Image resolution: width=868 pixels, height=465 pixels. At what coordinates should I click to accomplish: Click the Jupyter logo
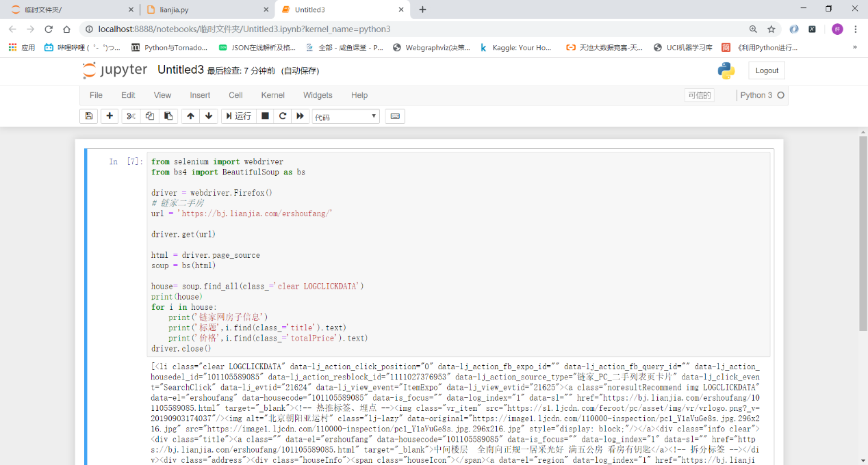pos(115,70)
